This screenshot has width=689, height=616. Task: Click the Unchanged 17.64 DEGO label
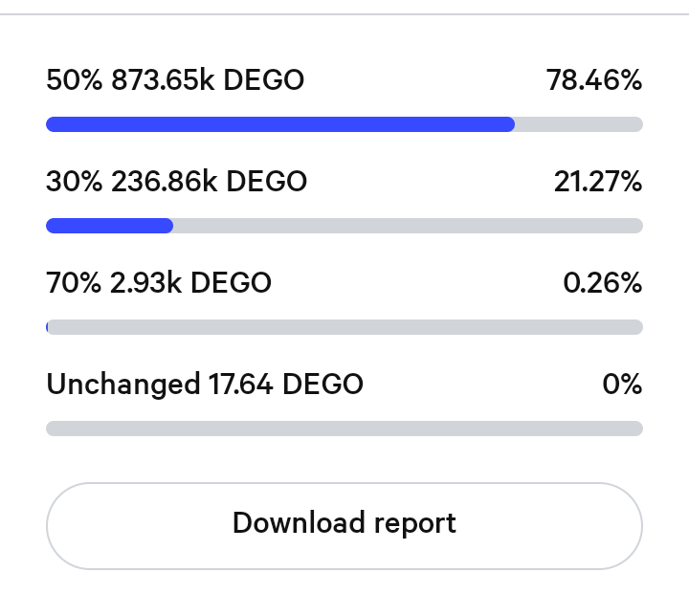205,384
